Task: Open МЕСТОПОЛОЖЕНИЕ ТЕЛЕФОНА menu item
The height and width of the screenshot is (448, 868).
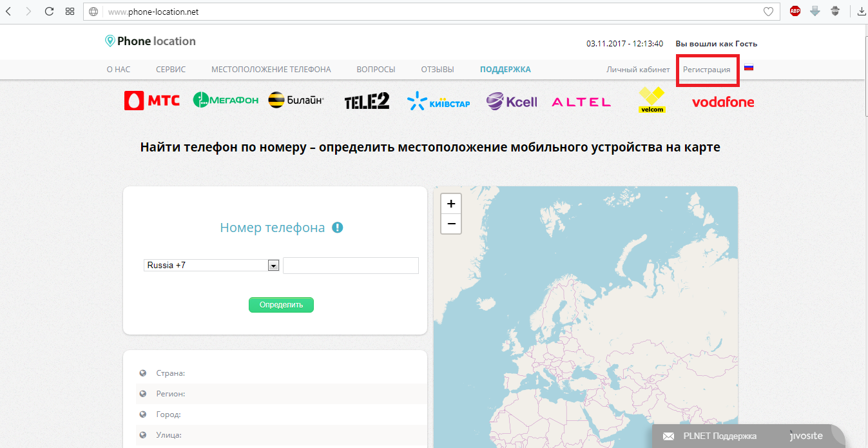Action: (271, 70)
